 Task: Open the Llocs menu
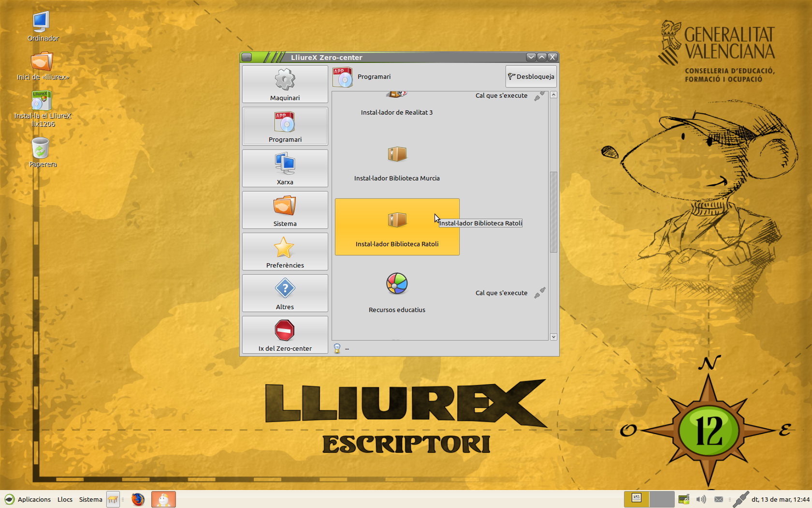tap(65, 499)
